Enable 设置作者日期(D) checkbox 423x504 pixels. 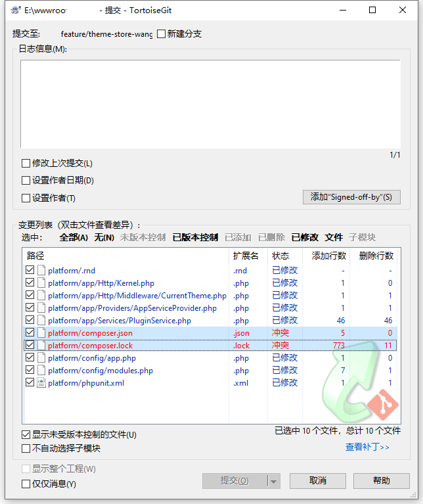26,180
